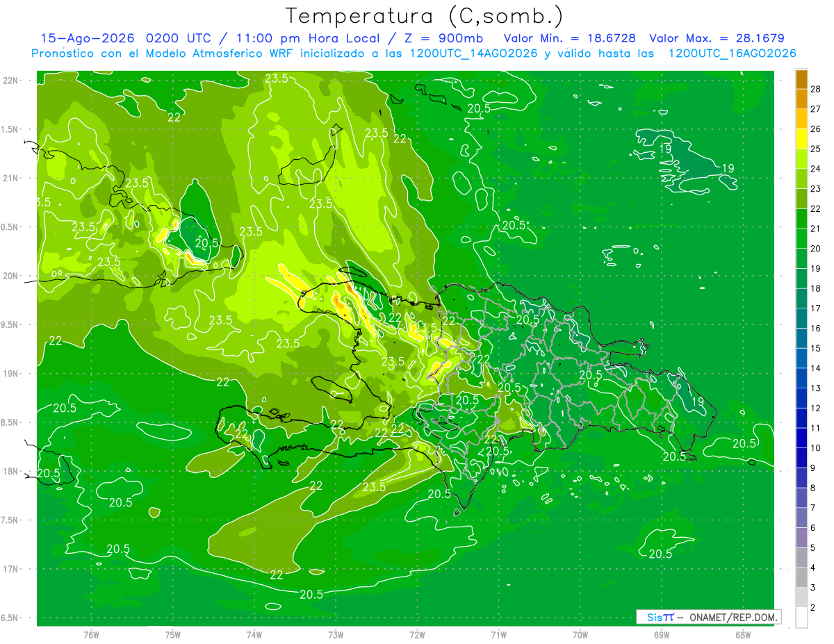The width and height of the screenshot is (834, 644).
Task: Click the 76W longitude axis label
Action: (91, 634)
